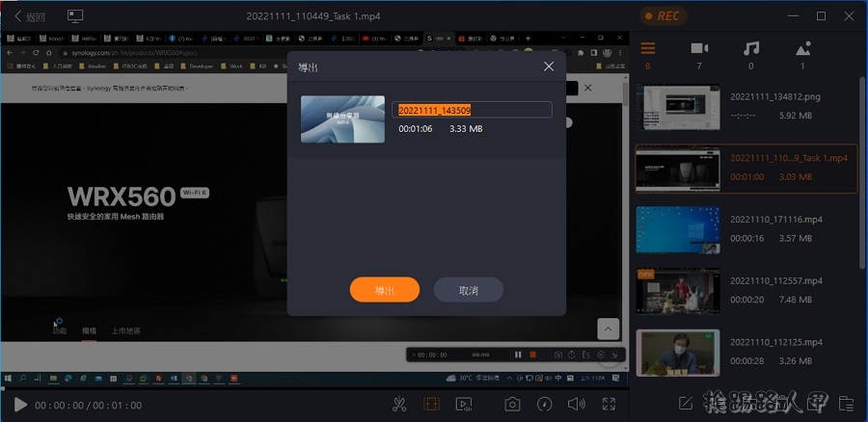
Task: Go back using the 返回 button
Action: 30,16
